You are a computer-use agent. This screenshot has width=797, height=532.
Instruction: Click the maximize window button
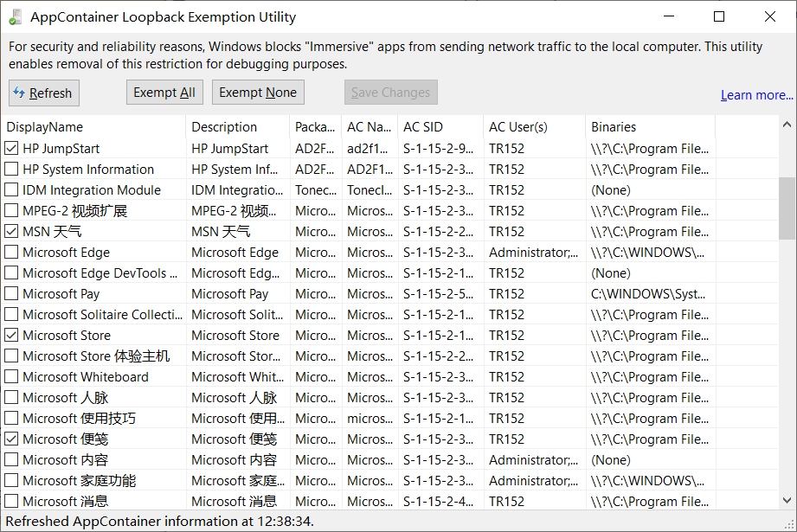720,16
